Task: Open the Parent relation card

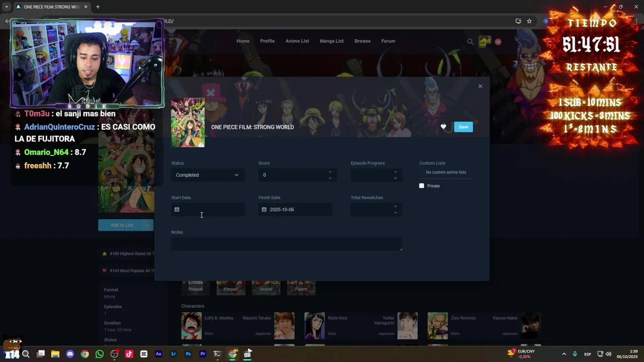Action: tap(301, 288)
